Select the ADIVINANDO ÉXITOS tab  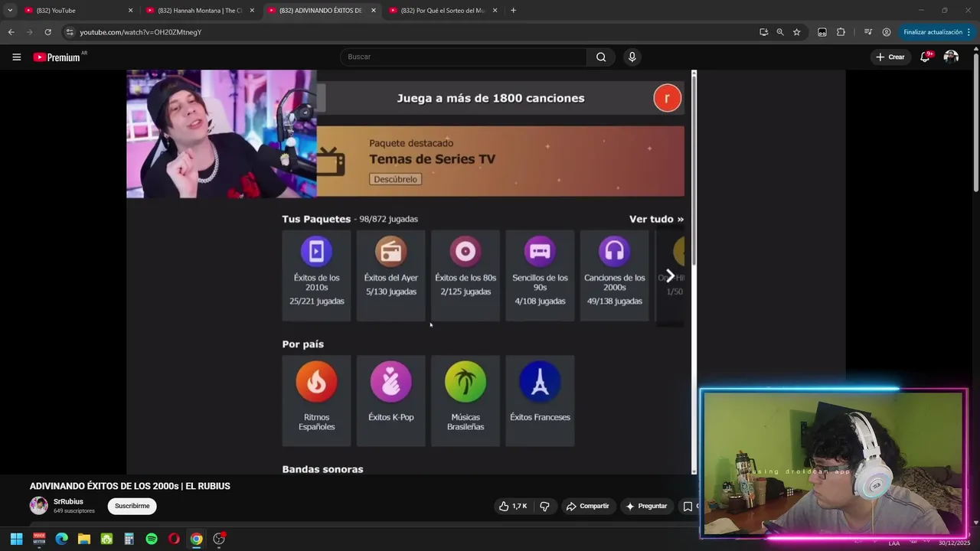pyautogui.click(x=322, y=11)
